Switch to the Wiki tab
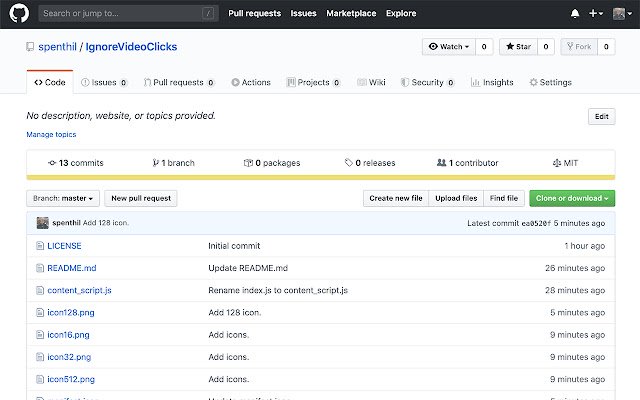The width and height of the screenshot is (640, 400). [x=371, y=82]
